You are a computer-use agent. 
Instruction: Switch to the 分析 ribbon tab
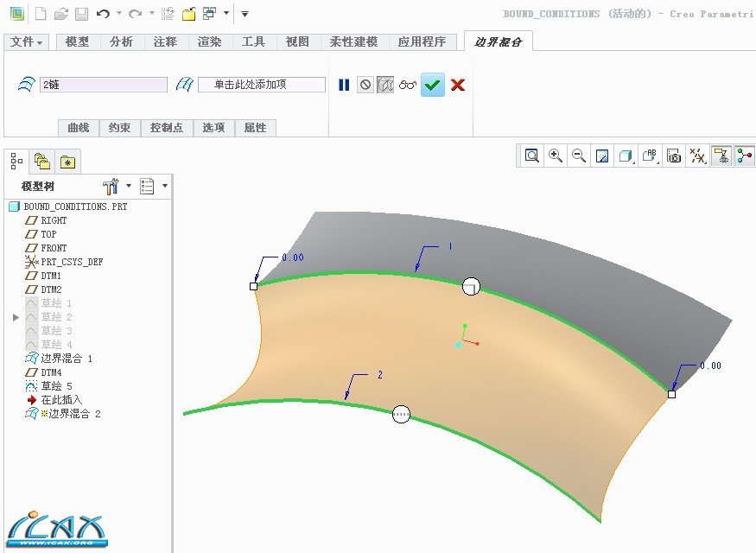tap(122, 41)
